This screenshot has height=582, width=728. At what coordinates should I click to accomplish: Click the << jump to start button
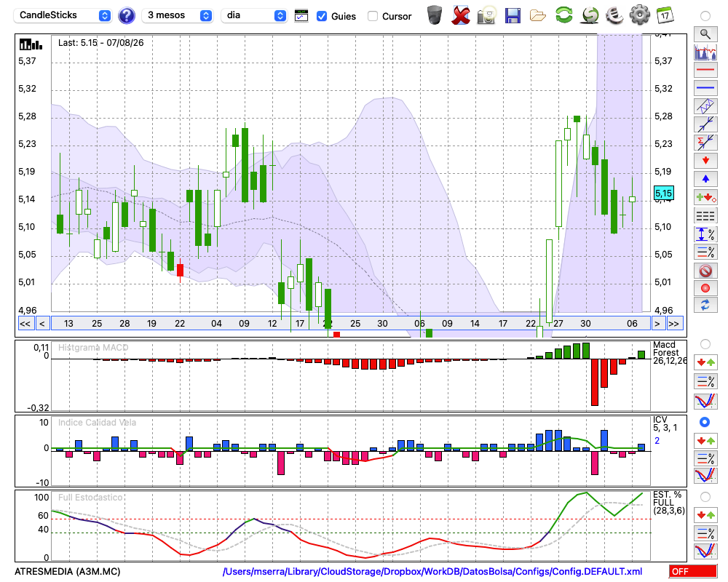25,324
